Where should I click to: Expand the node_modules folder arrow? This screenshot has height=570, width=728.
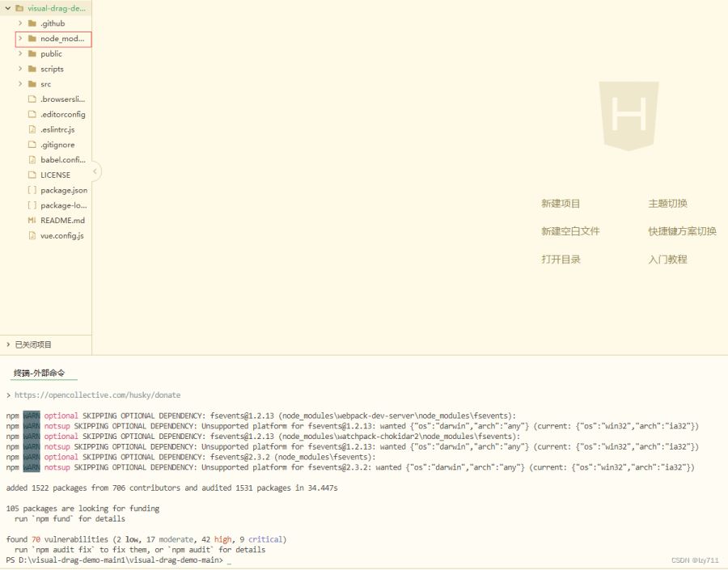click(20, 39)
